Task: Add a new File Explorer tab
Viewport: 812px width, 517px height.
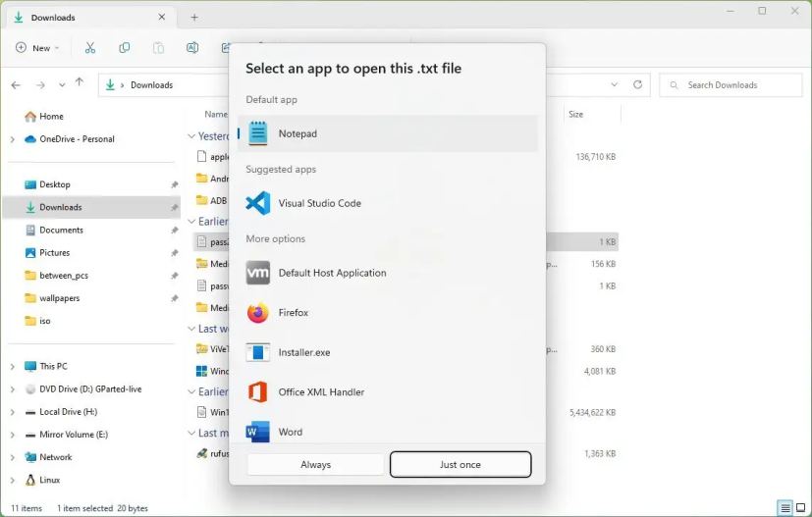Action: tap(194, 17)
